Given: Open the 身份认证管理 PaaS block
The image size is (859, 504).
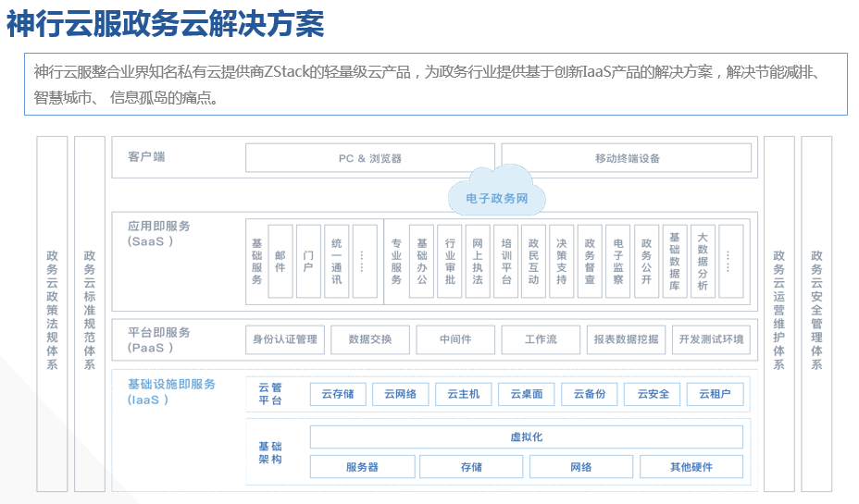Looking at the screenshot, I should (285, 339).
